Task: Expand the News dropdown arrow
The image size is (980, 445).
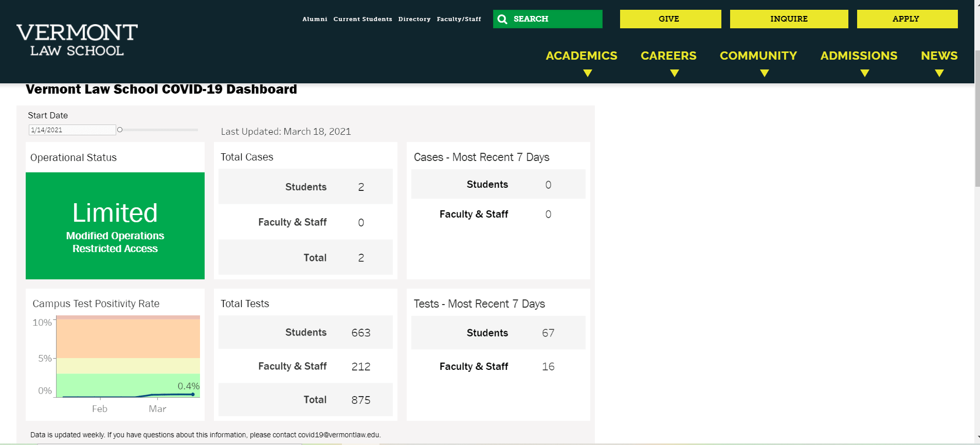Action: click(x=939, y=74)
